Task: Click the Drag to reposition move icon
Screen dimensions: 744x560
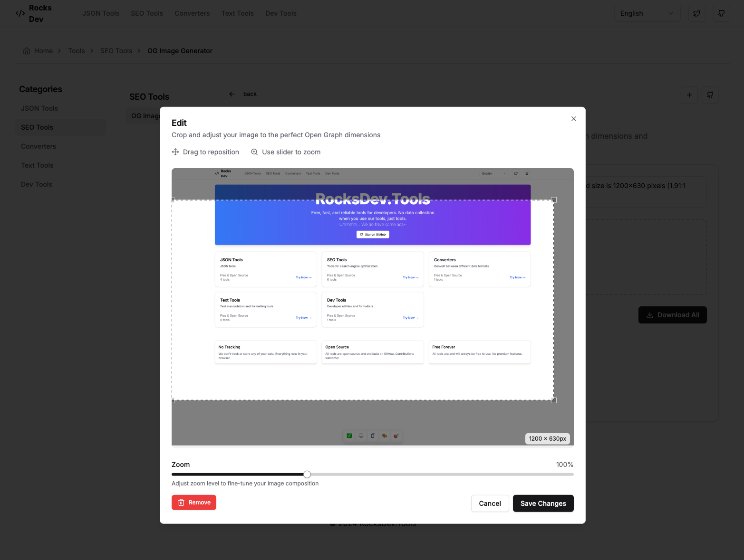Action: click(175, 152)
